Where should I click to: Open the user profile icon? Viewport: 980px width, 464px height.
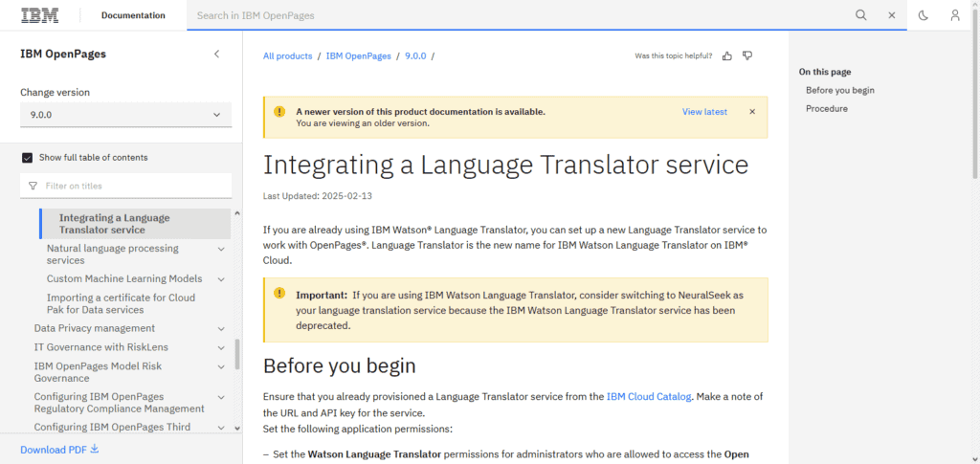pyautogui.click(x=955, y=15)
